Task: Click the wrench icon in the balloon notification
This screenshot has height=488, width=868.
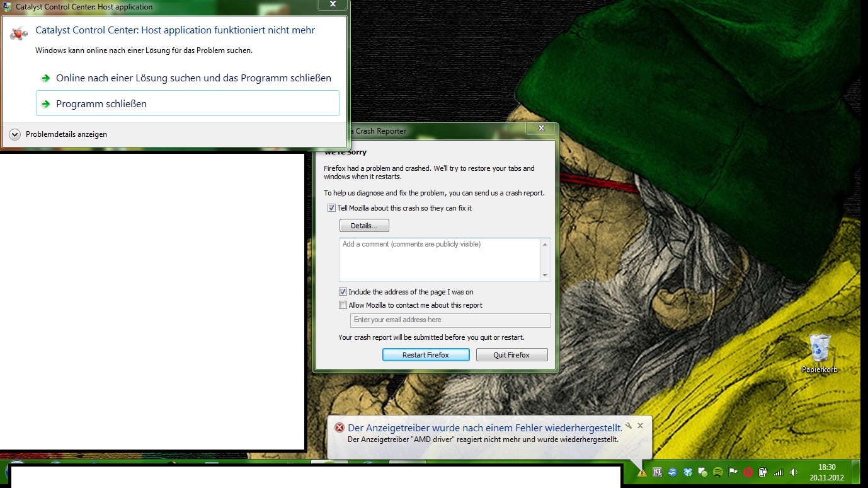Action: pos(629,426)
